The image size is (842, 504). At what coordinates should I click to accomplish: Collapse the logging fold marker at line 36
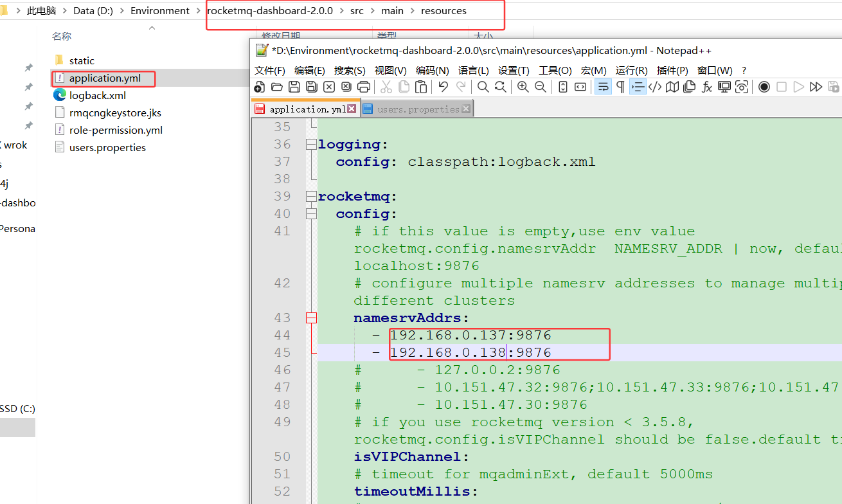(312, 145)
